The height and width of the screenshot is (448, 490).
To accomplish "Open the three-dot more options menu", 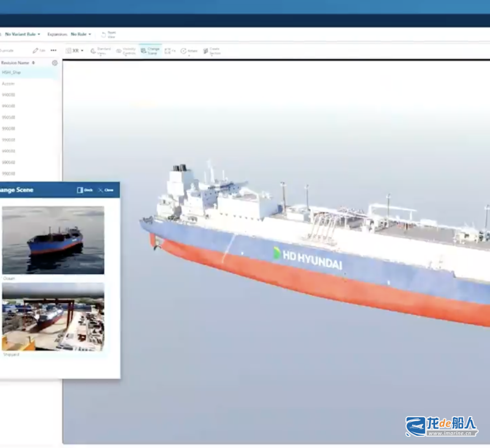I will (x=54, y=50).
